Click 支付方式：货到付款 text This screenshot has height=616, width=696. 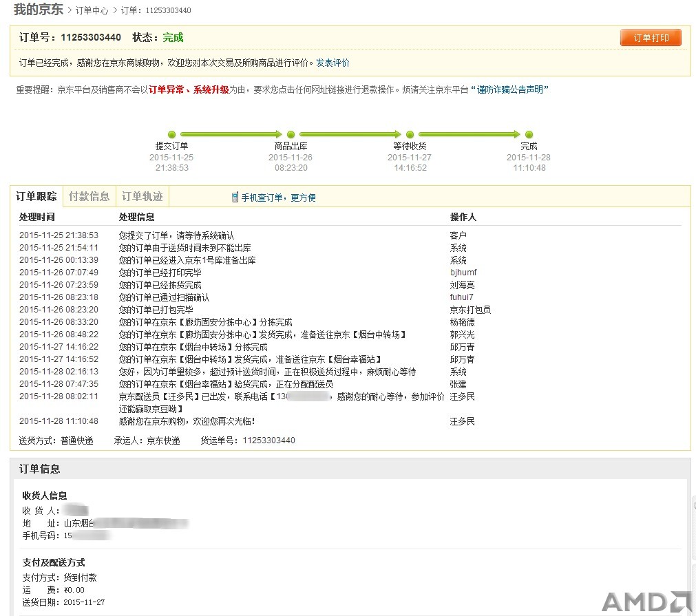[x=59, y=578]
